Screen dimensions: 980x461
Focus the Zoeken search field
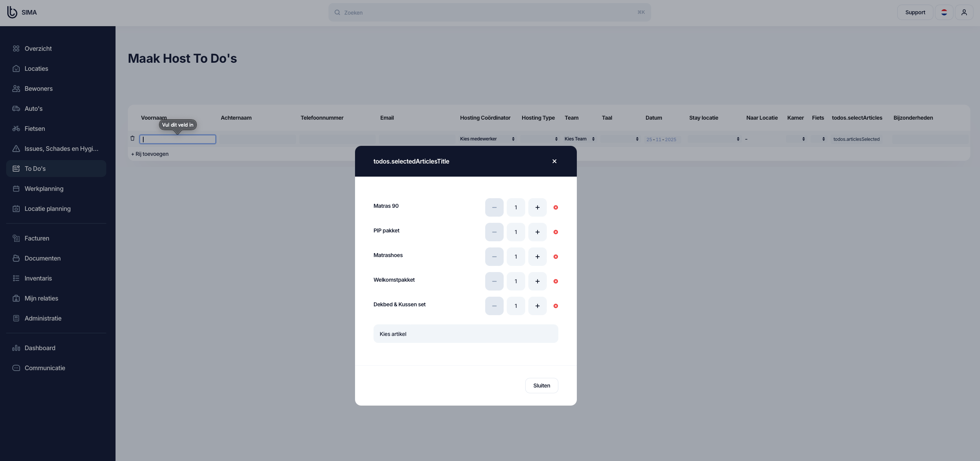click(x=489, y=12)
